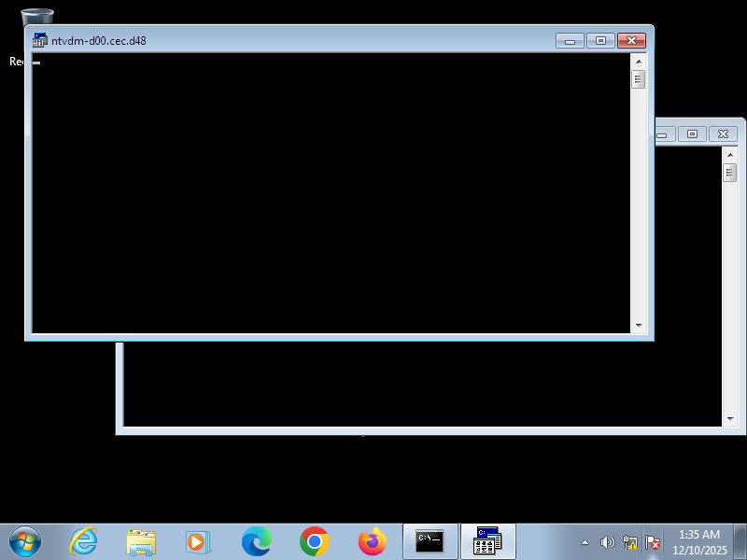Launch Microsoft Edge from the taskbar
Screen dimensions: 747x560
coord(257,541)
